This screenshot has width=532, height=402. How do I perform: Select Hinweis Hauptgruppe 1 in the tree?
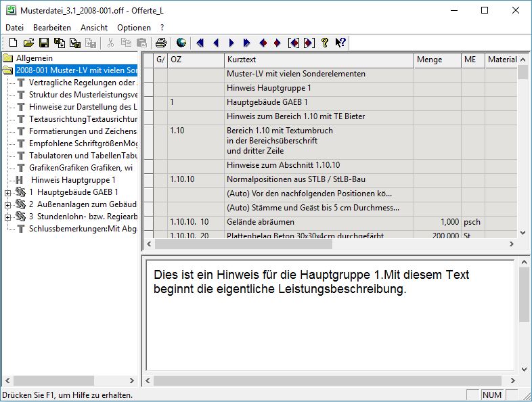tap(73, 180)
